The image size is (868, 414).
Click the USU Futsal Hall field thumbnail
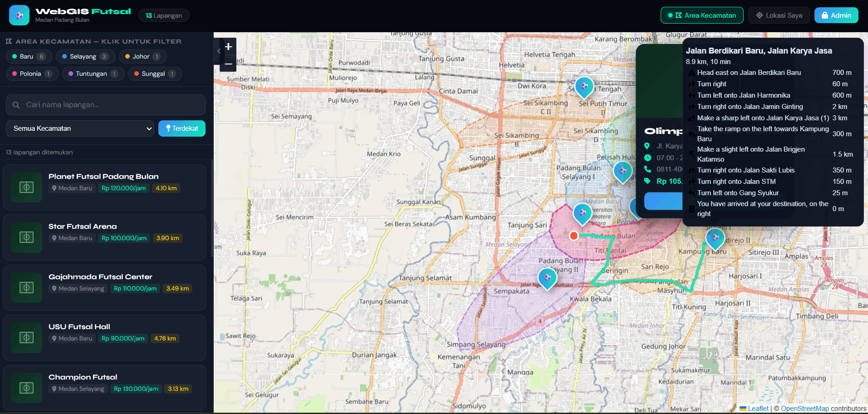pyautogui.click(x=26, y=337)
